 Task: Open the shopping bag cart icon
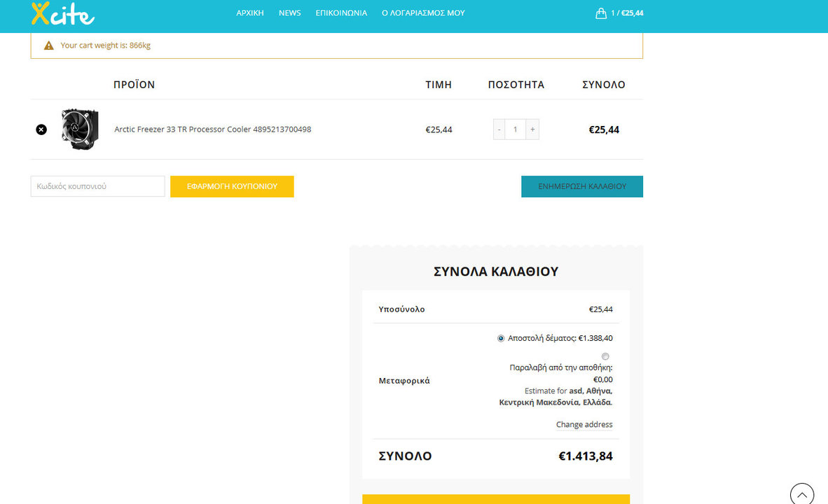pyautogui.click(x=601, y=13)
